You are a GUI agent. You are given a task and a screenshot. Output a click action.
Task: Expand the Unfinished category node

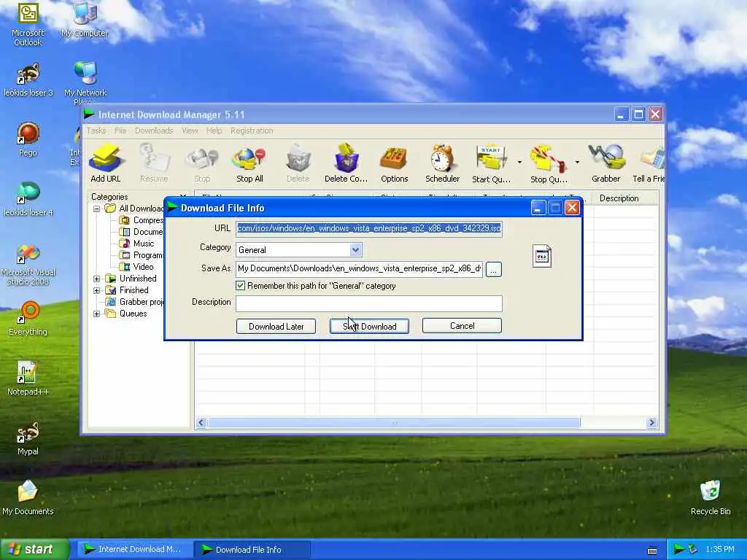click(96, 279)
